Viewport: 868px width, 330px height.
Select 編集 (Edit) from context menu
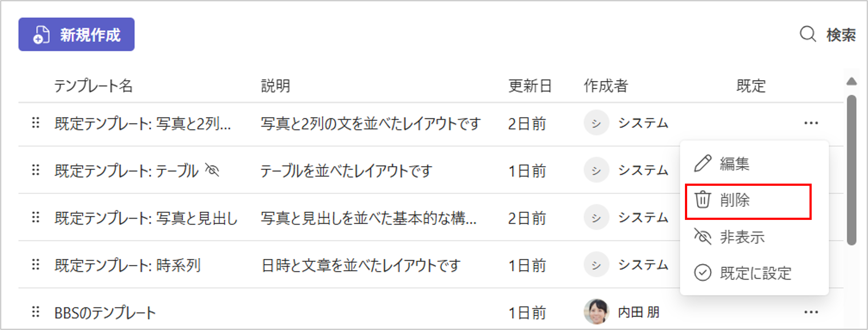(x=735, y=164)
